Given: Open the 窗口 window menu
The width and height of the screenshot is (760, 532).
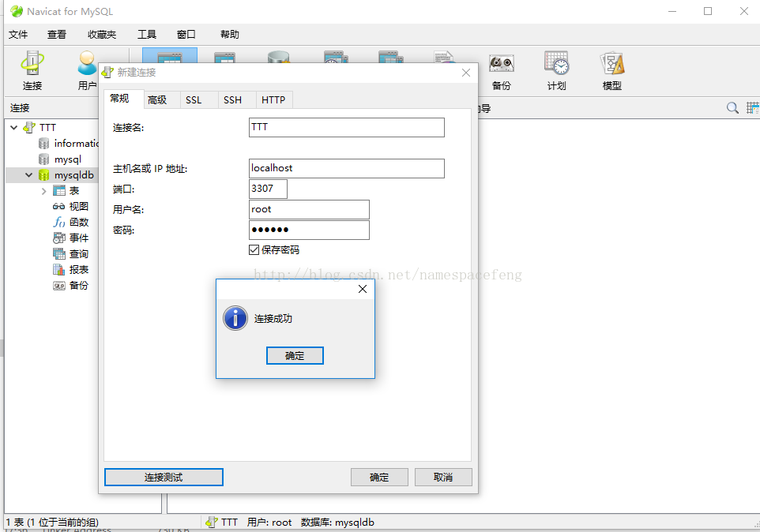Looking at the screenshot, I should 186,35.
